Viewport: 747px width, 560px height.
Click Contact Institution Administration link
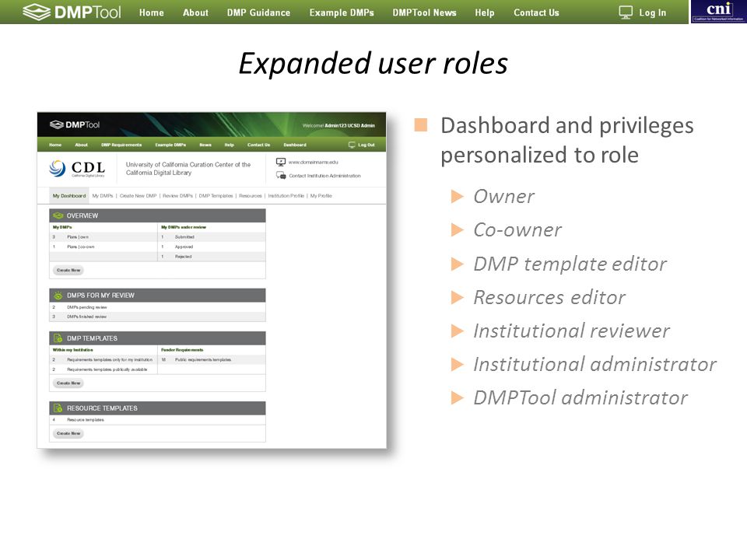pos(325,176)
